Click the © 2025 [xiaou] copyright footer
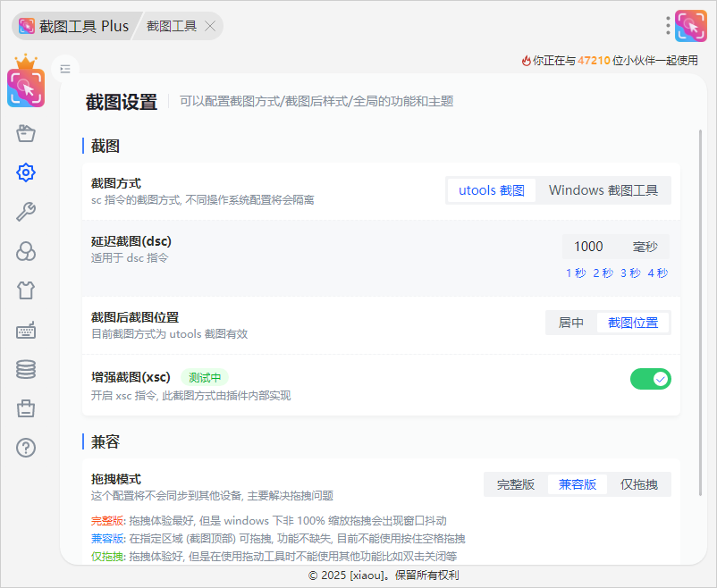Image resolution: width=717 pixels, height=588 pixels. click(384, 575)
